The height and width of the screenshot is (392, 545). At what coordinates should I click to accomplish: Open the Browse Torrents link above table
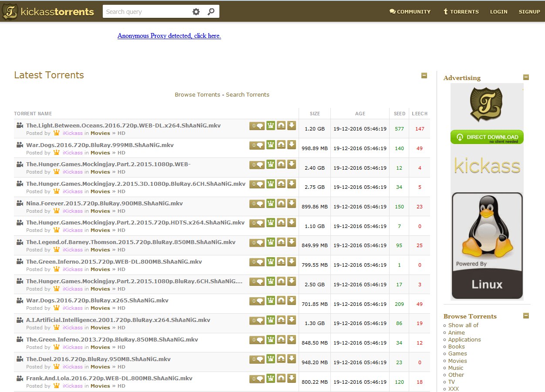coord(198,94)
